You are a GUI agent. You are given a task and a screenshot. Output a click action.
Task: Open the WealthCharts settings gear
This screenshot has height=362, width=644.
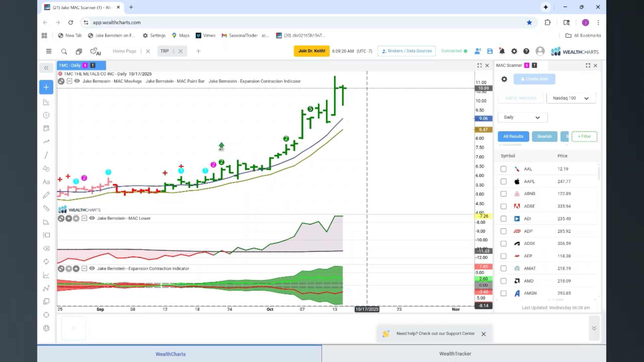514,51
